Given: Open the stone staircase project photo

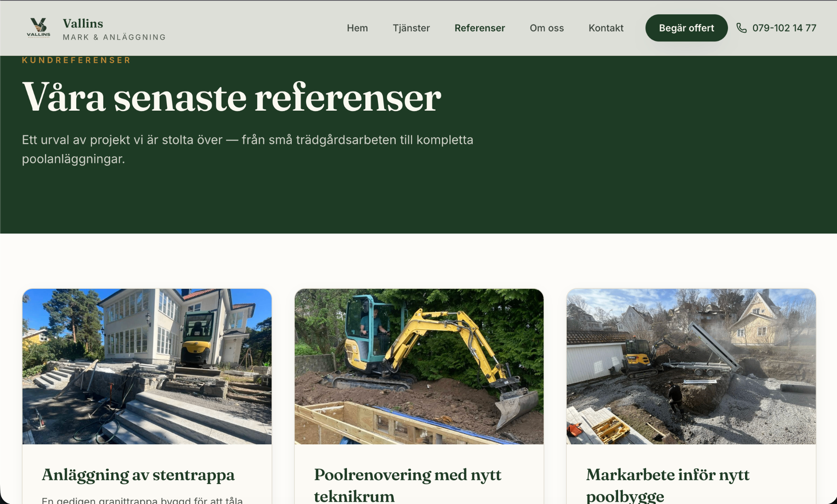Looking at the screenshot, I should (x=147, y=366).
